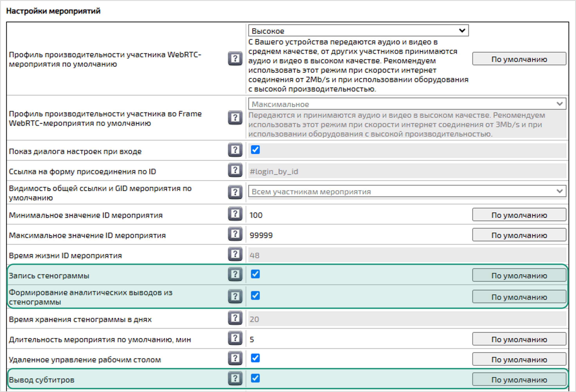Open help icon for Вывод субтитров
The height and width of the screenshot is (392, 576).
tap(235, 378)
